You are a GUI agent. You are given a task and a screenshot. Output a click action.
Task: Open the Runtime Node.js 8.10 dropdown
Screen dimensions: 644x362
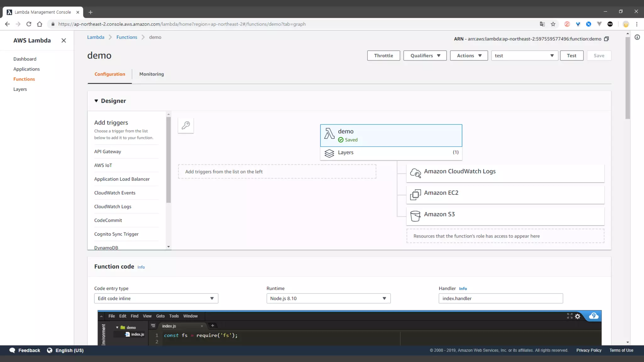point(328,299)
